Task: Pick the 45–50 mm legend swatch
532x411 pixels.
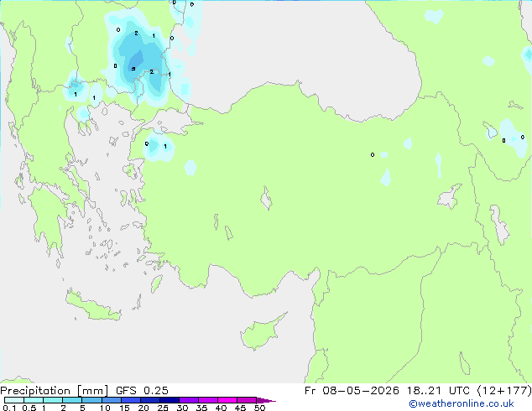Action: (x=247, y=400)
